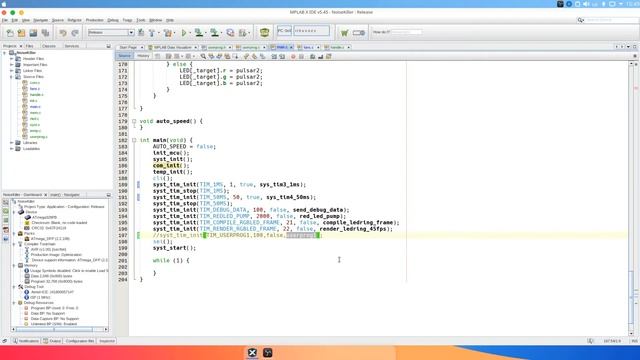
Task: Select handle.c in Source Files
Action: click(36, 95)
